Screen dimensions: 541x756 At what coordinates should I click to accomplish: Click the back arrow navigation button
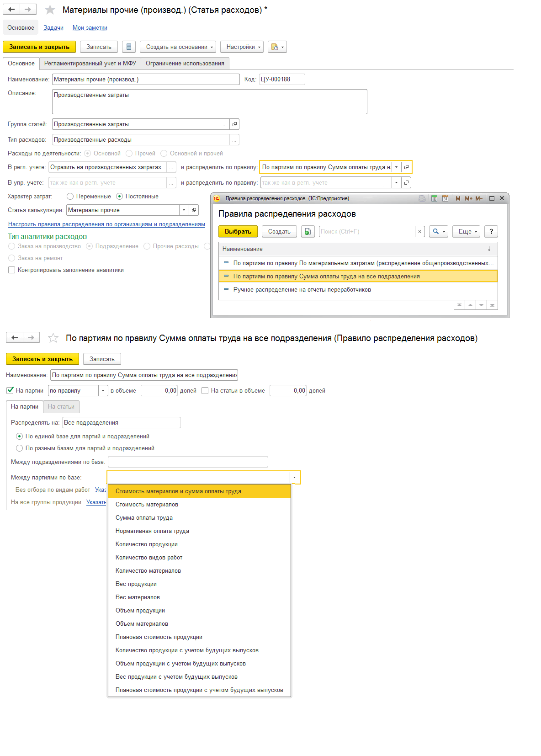click(11, 9)
